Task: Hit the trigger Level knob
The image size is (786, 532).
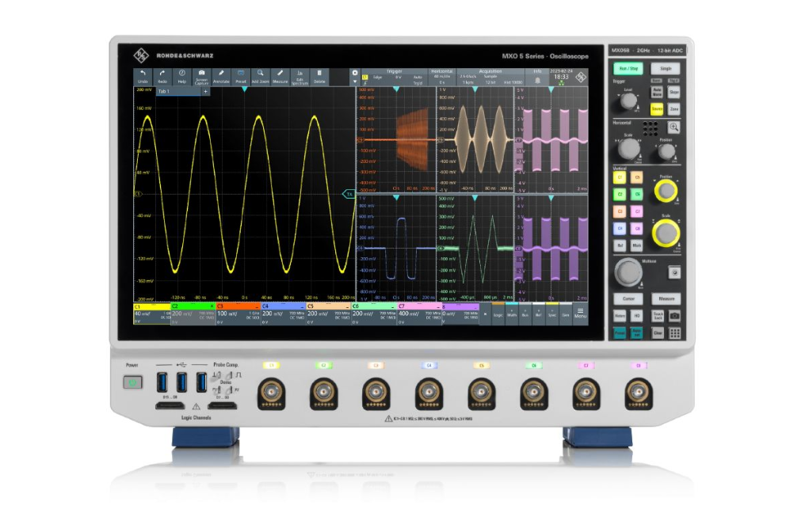Action: [628, 101]
